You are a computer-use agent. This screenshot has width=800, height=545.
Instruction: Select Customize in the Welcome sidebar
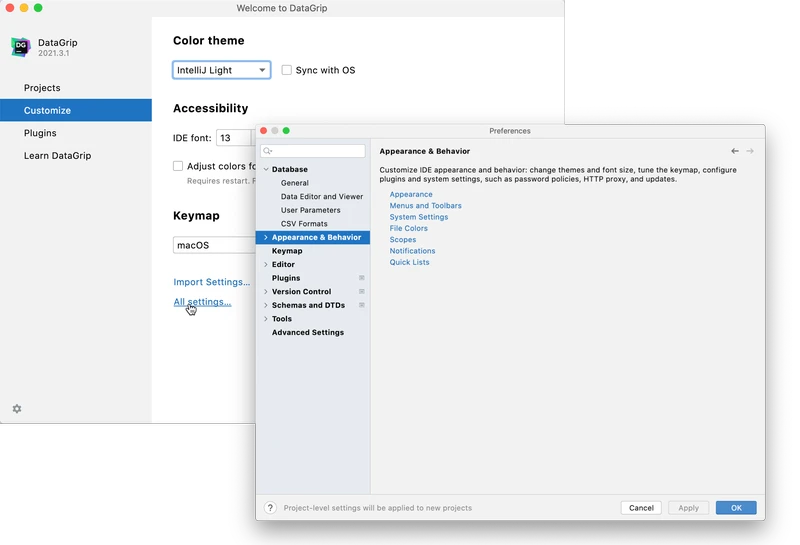click(x=76, y=110)
